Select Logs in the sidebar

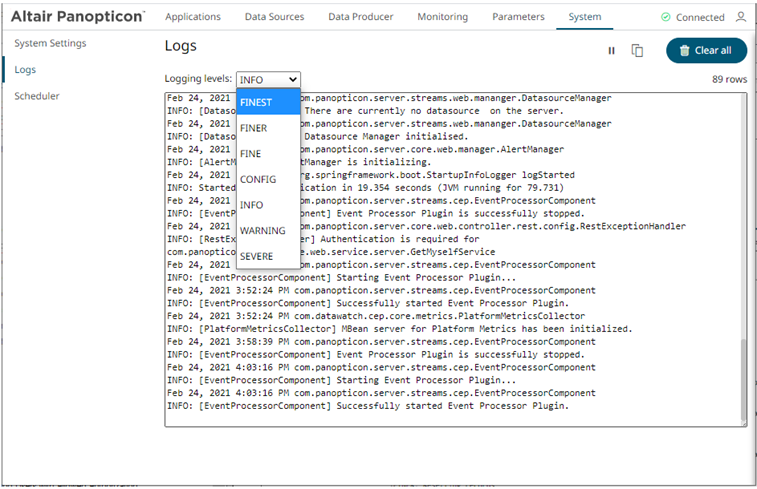[x=25, y=70]
